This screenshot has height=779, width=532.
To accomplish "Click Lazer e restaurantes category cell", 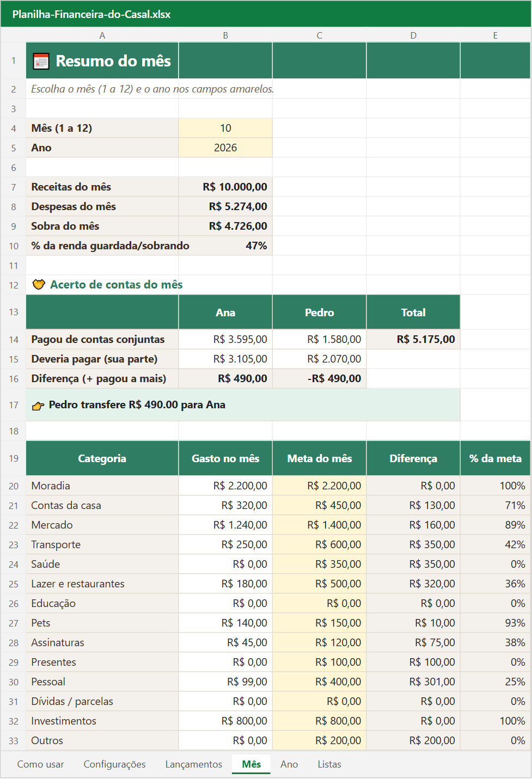I will (102, 584).
